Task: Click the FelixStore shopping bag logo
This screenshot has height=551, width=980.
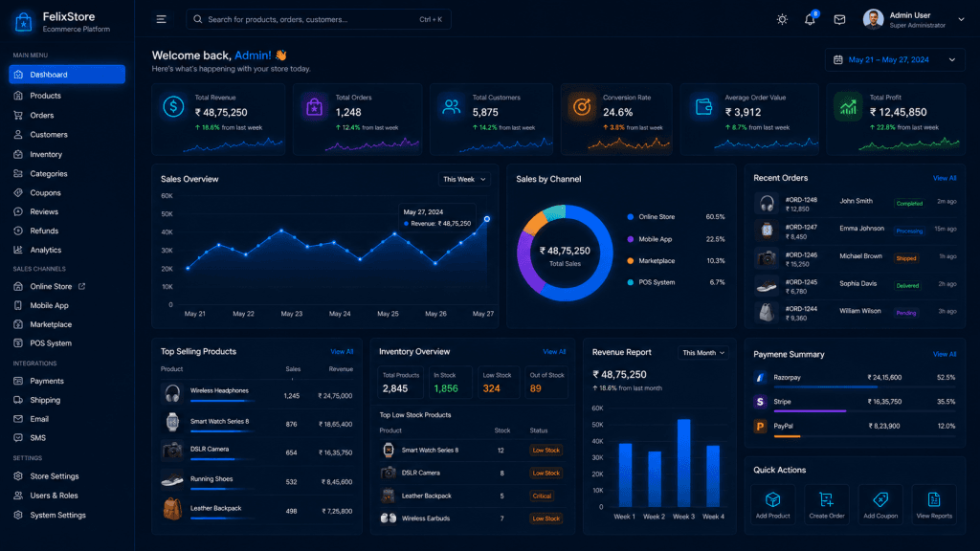Action: point(23,22)
